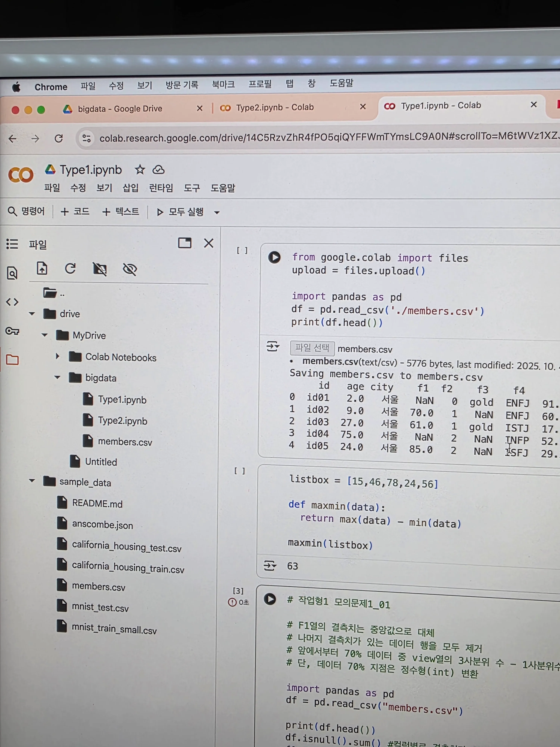
Task: Click the 파일 선택 button in output
Action: 312,348
